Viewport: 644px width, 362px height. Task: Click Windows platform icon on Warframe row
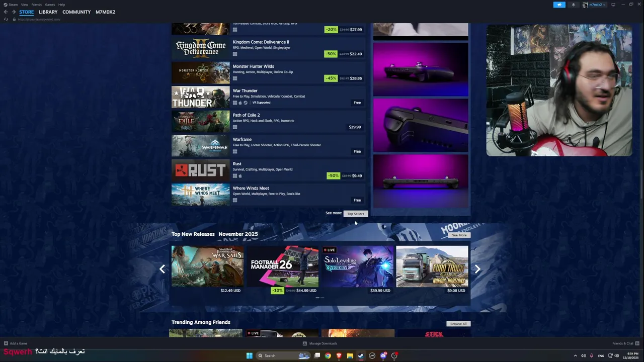tap(235, 151)
